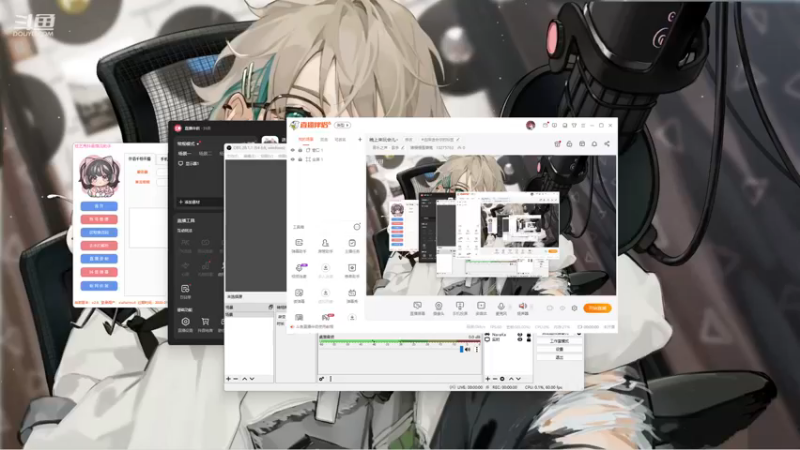Click the multimedia play-box icon in the toolbar

[481, 306]
